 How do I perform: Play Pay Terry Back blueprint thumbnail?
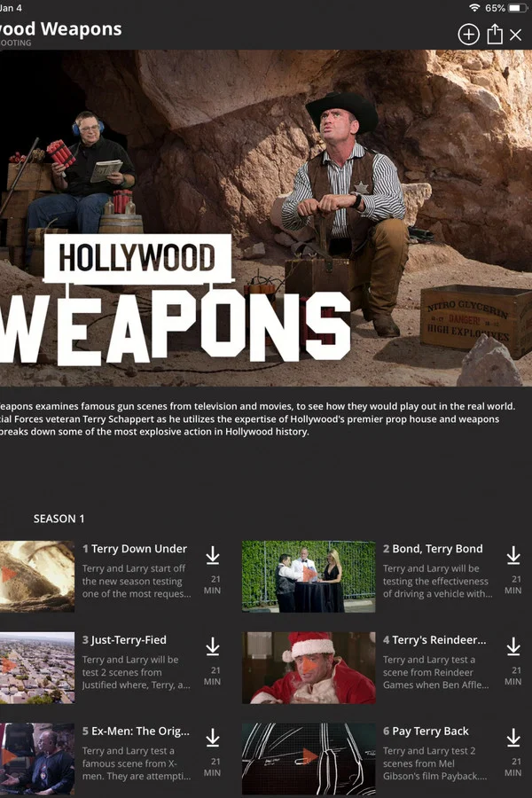(x=309, y=758)
